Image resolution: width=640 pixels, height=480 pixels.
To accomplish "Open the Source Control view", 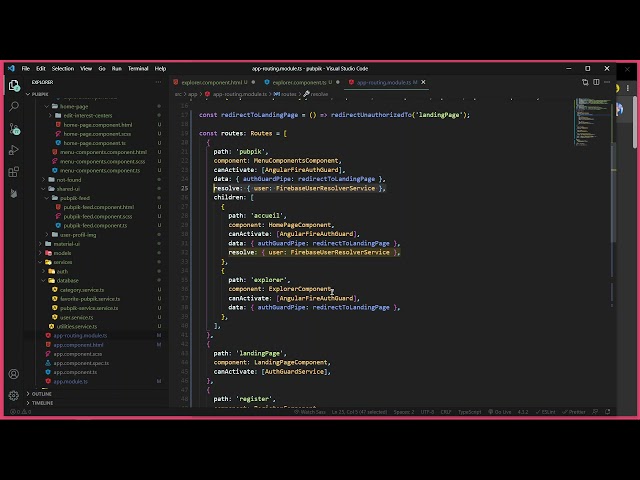I will click(14, 129).
